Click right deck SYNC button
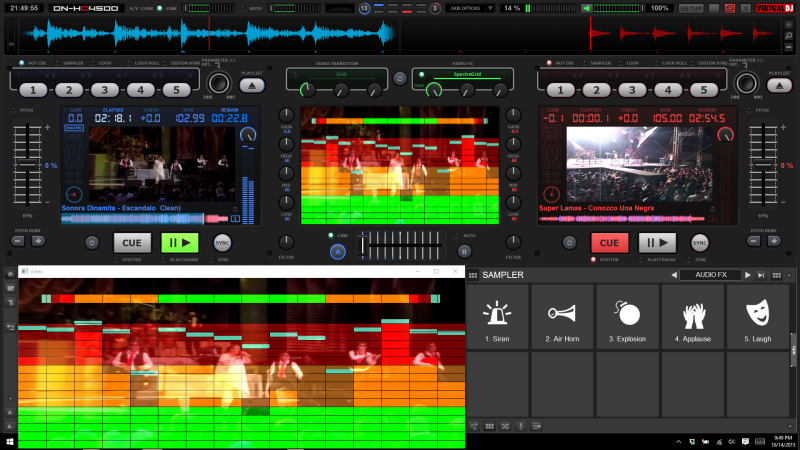This screenshot has height=450, width=800. click(x=699, y=243)
